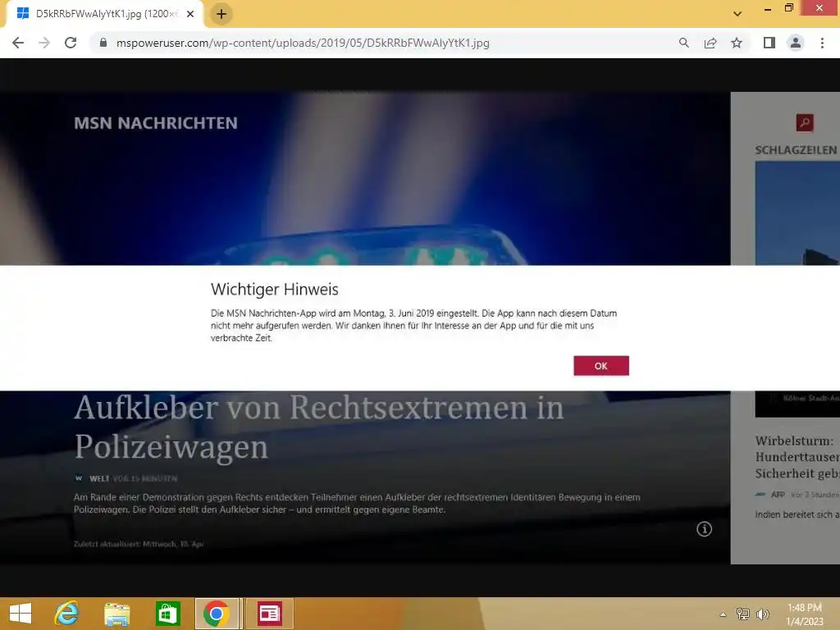The width and height of the screenshot is (840, 630).
Task: Open the volume control tray icon
Action: pos(762,614)
